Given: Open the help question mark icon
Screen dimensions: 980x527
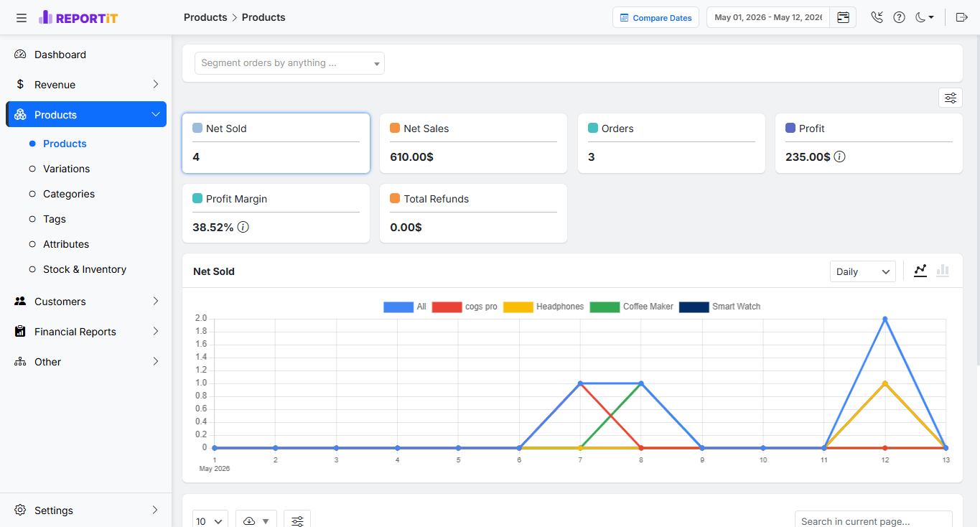Looking at the screenshot, I should tap(899, 17).
